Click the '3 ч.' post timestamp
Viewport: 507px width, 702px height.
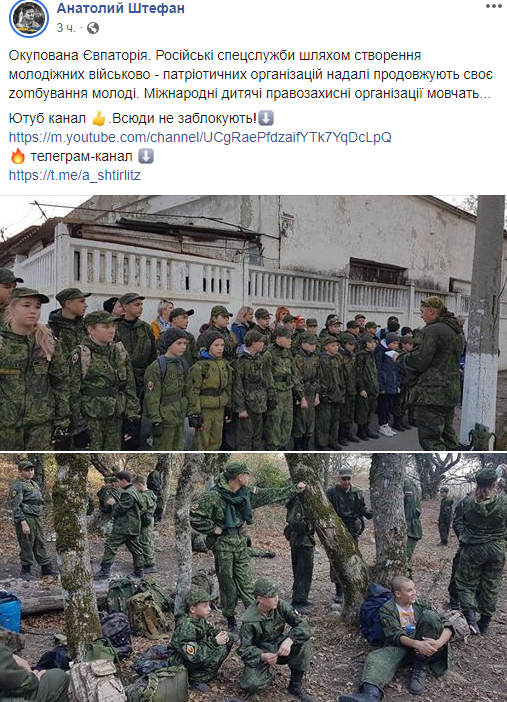point(66,28)
